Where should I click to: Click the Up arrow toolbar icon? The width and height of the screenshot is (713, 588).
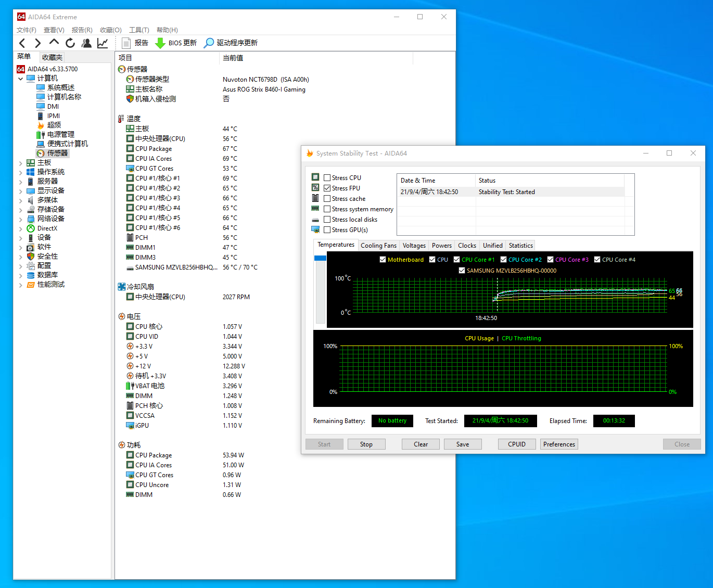[54, 42]
